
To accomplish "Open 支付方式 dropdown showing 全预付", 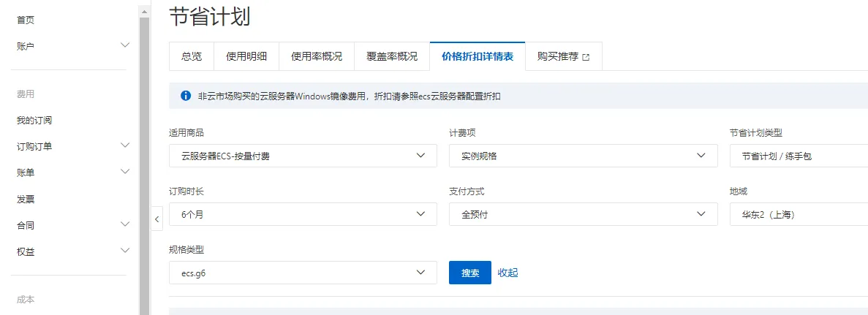I will tap(584, 214).
